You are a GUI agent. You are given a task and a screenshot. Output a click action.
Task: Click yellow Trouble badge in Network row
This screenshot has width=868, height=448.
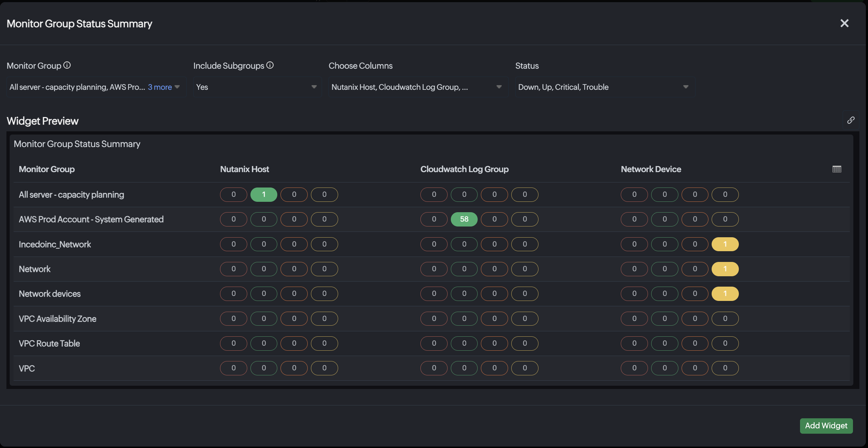point(725,269)
